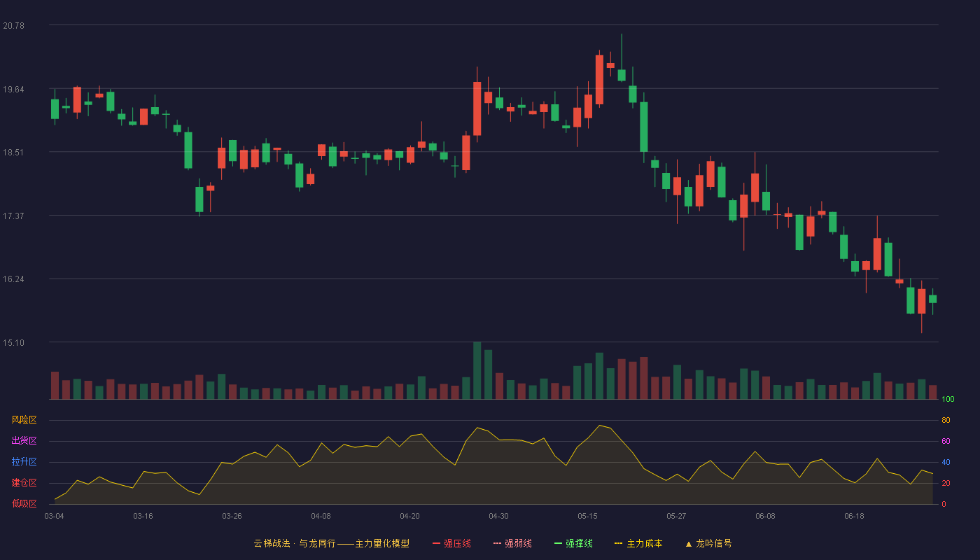Click the 03-04 date label
980x560 pixels.
click(54, 516)
